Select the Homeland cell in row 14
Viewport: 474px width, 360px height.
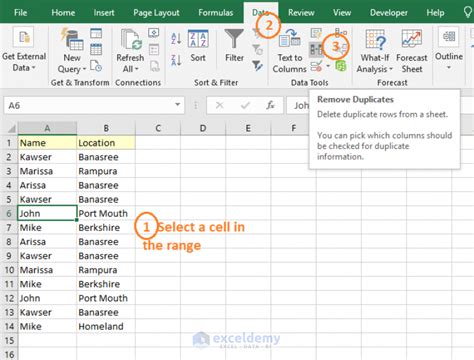(106, 326)
